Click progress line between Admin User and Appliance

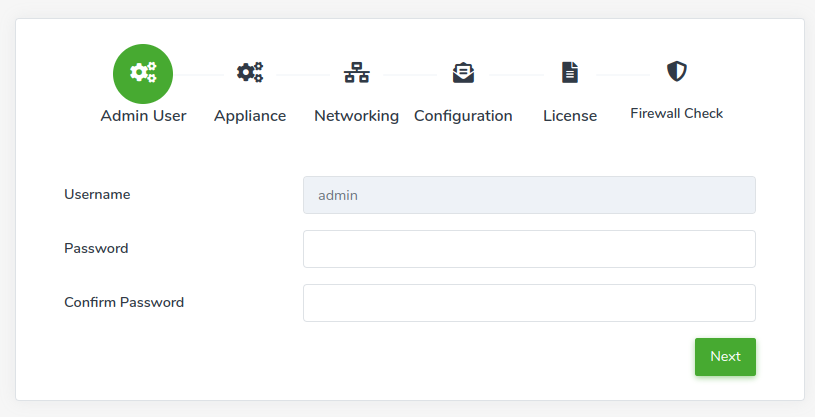[199, 75]
